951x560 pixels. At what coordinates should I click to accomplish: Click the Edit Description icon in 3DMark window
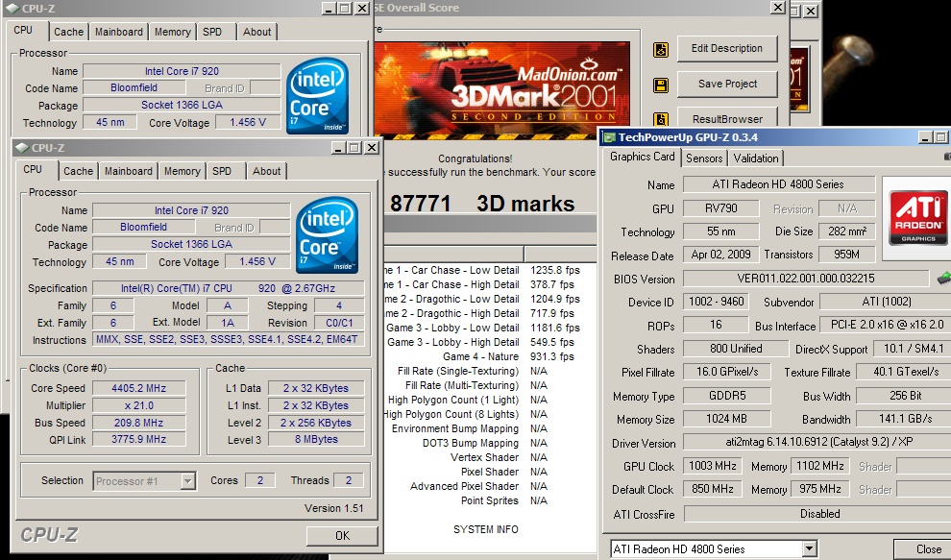coord(661,49)
